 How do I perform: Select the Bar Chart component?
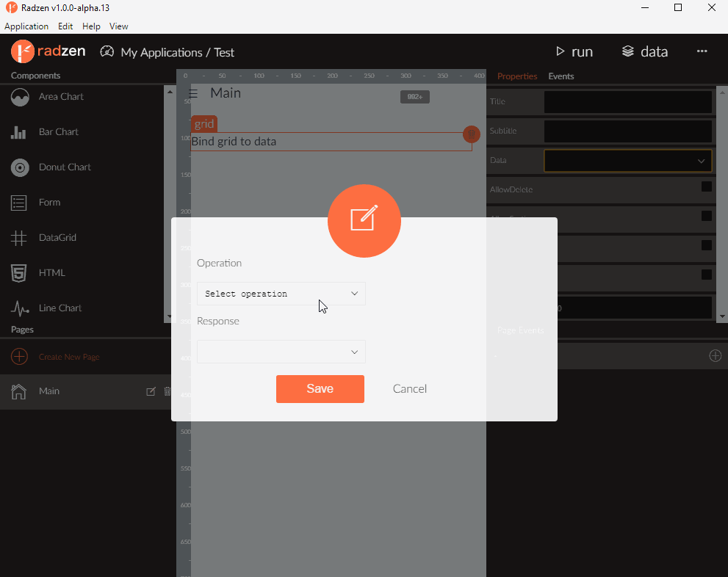click(58, 131)
